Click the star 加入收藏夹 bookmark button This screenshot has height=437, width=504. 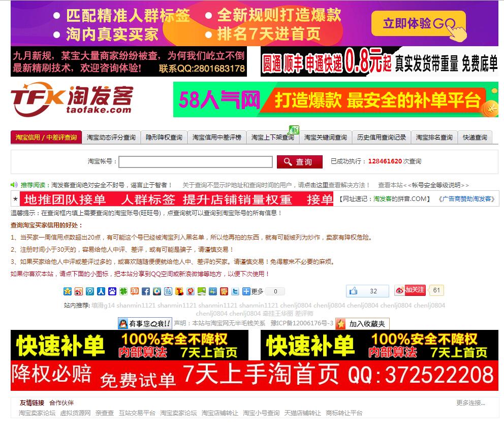(362, 324)
